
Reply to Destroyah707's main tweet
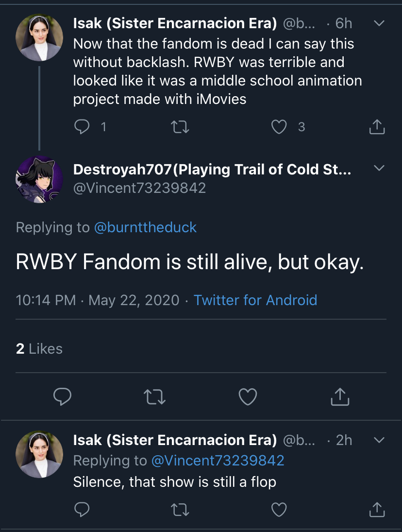pos(62,396)
